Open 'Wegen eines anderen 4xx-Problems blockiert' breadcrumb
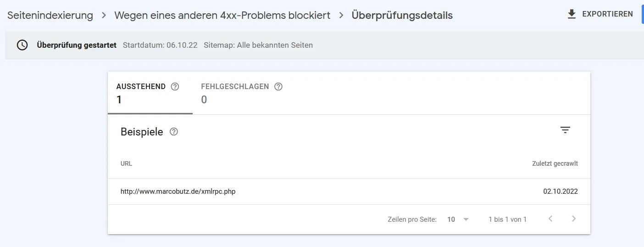The width and height of the screenshot is (644, 247). (222, 15)
